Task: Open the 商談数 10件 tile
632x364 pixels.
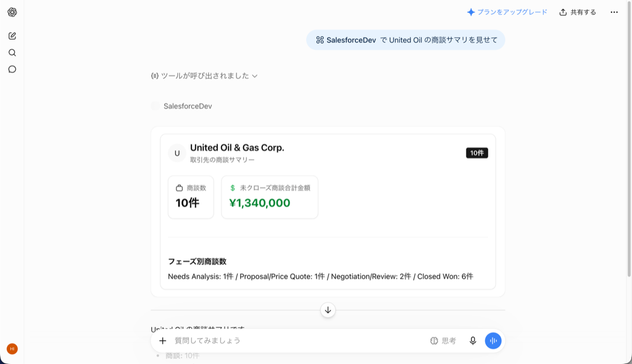Action: [x=191, y=197]
